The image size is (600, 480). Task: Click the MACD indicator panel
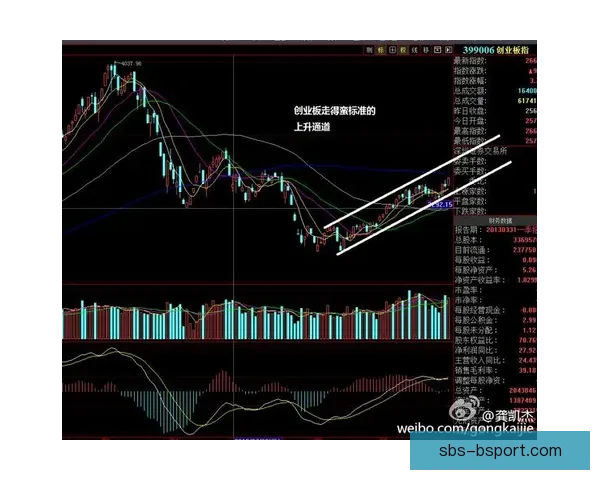pos(257,390)
